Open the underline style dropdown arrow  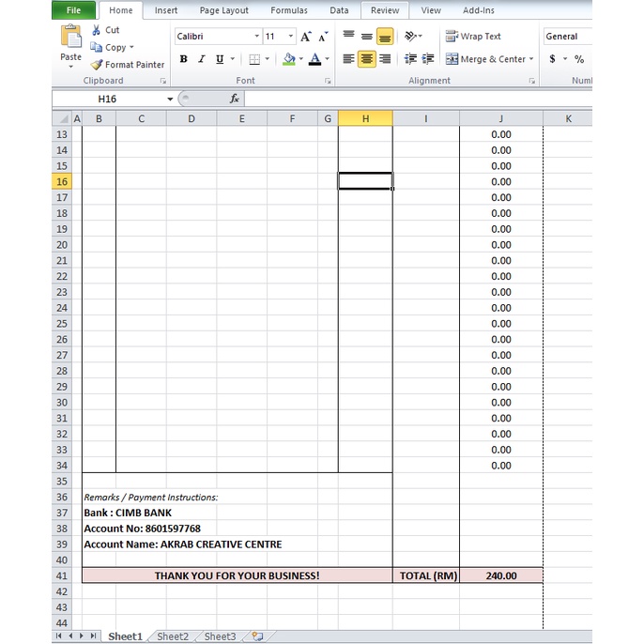coord(233,59)
